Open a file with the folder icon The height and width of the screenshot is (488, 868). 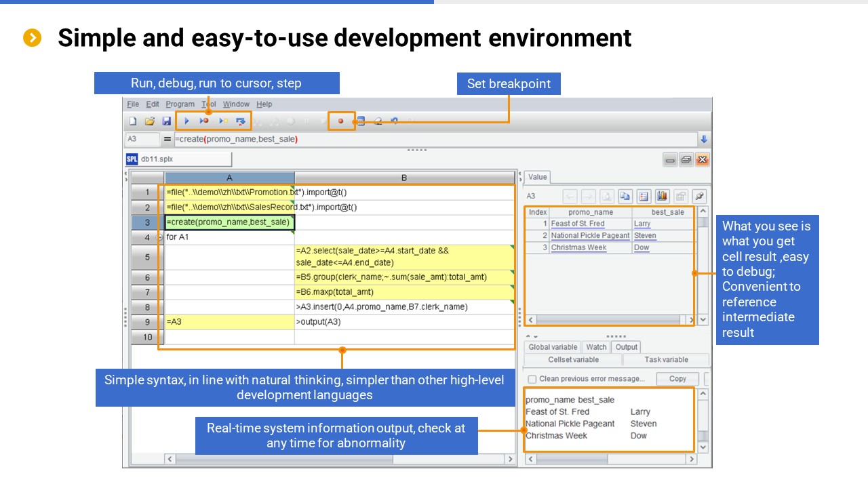(150, 121)
